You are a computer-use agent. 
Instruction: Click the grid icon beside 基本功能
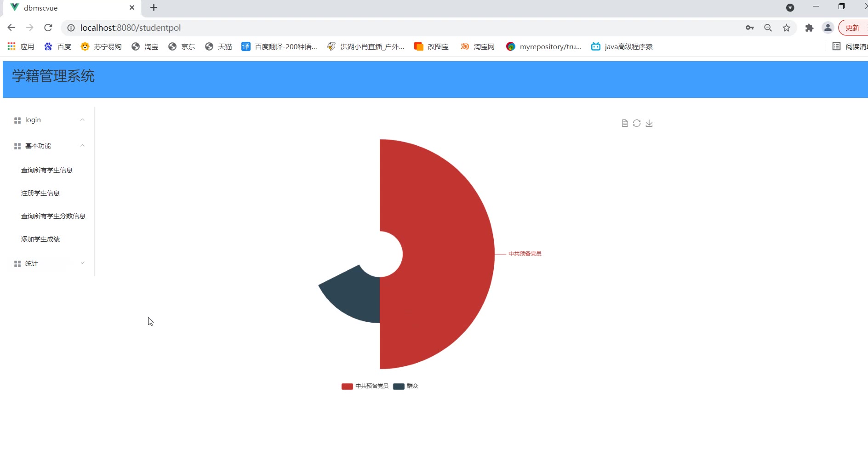click(17, 146)
